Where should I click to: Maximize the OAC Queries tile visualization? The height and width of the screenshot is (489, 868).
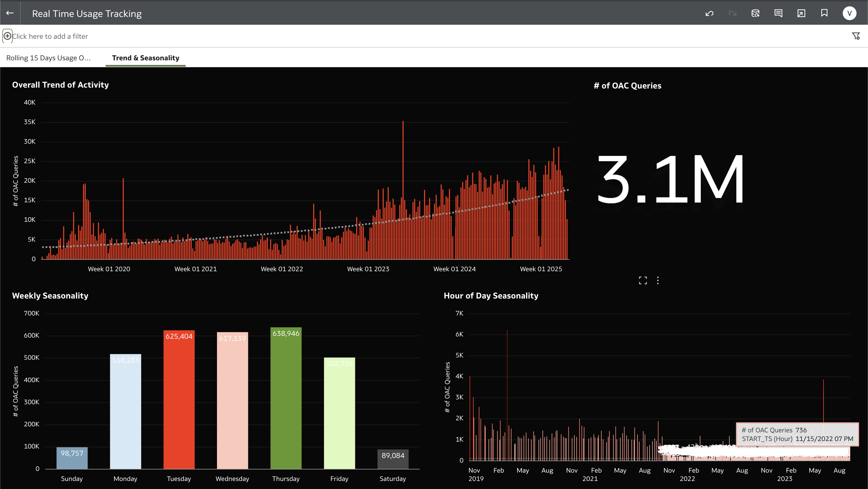click(643, 280)
